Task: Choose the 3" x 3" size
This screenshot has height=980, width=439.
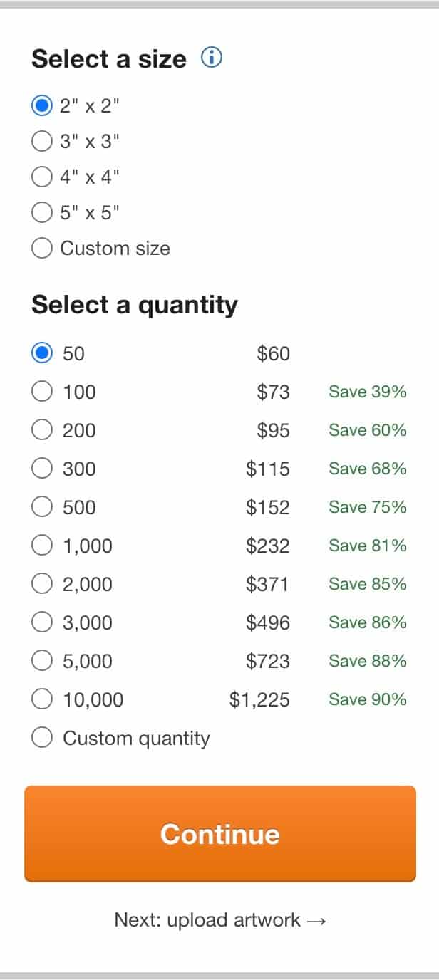Action: [x=43, y=142]
